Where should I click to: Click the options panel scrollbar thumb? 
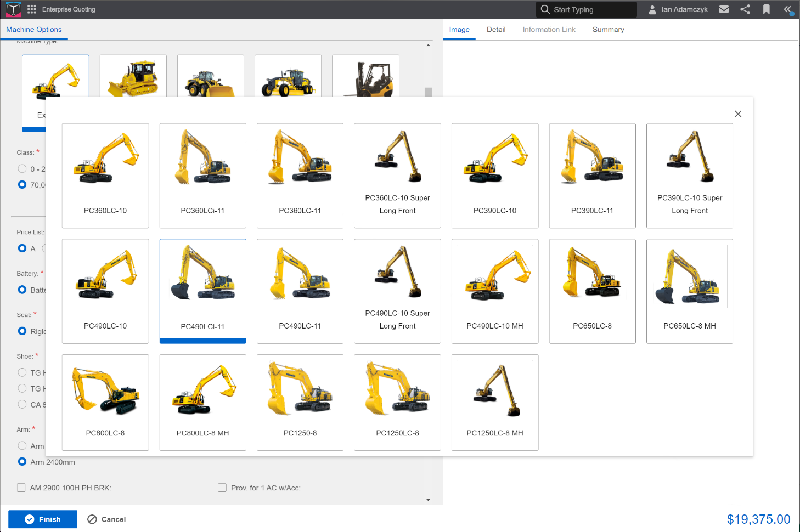coord(428,92)
